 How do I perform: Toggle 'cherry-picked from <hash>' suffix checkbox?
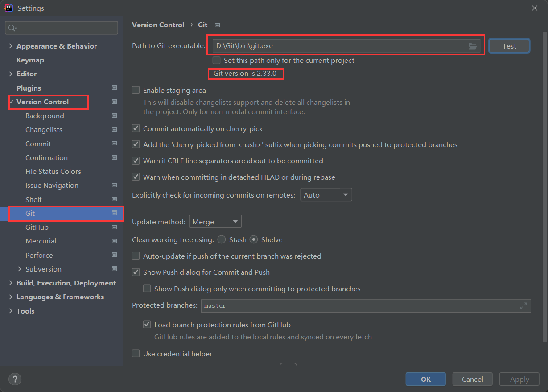[x=136, y=144]
